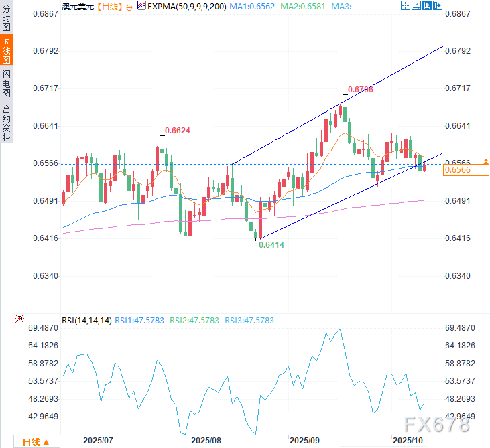Screen dimensions: 490x448
Task: Open the 闪电图 view
Action: (6, 83)
